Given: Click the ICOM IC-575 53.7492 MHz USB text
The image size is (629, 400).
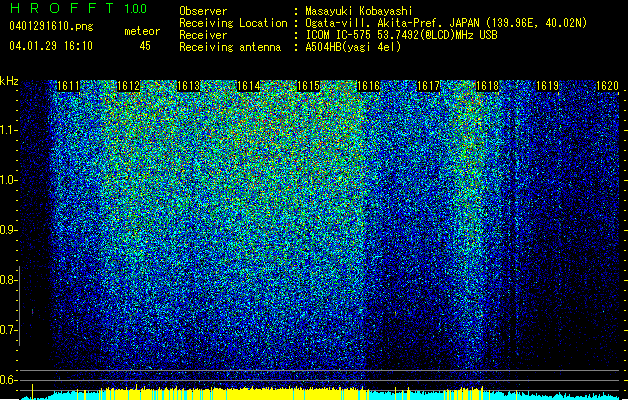Looking at the screenshot, I should (x=401, y=35).
